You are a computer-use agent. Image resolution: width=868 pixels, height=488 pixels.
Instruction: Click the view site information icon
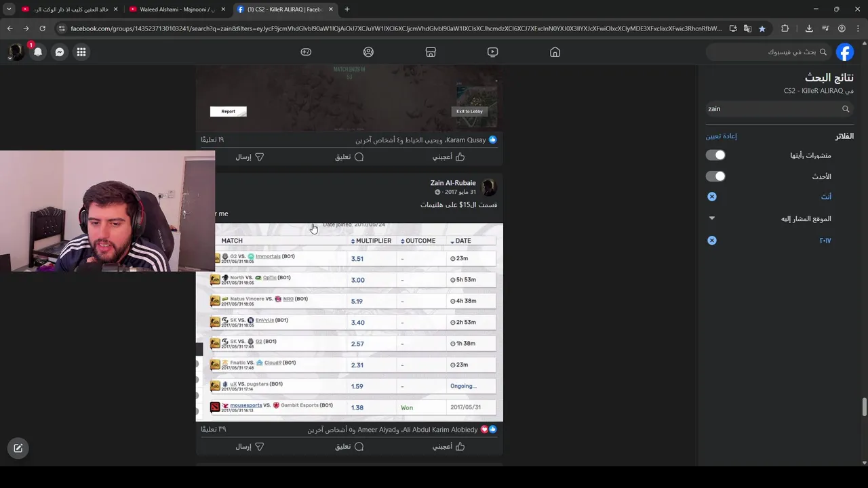(62, 28)
